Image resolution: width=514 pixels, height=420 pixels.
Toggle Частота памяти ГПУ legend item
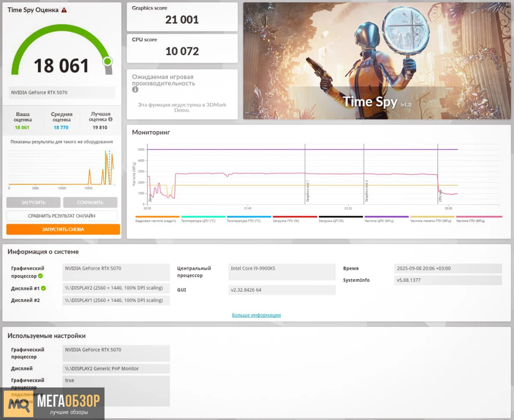(x=432, y=219)
